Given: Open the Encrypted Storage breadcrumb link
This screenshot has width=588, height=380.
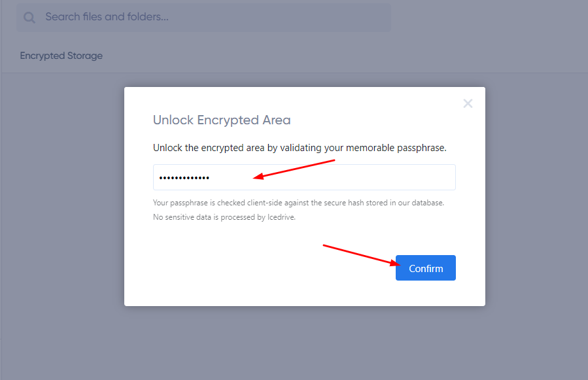Looking at the screenshot, I should (x=61, y=56).
